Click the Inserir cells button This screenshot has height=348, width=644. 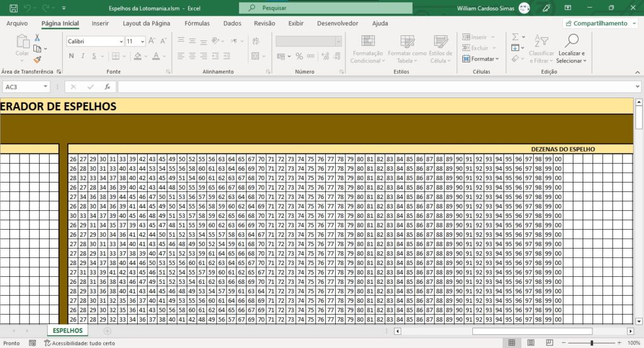pos(478,37)
